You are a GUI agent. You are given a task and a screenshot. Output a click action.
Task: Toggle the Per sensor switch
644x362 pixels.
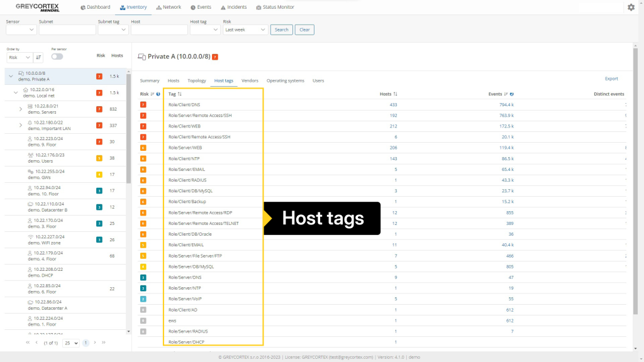click(57, 57)
